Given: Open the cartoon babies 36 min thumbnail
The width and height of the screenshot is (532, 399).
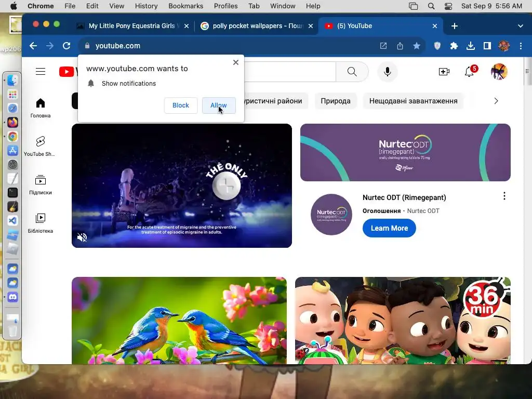Looking at the screenshot, I should (x=403, y=321).
